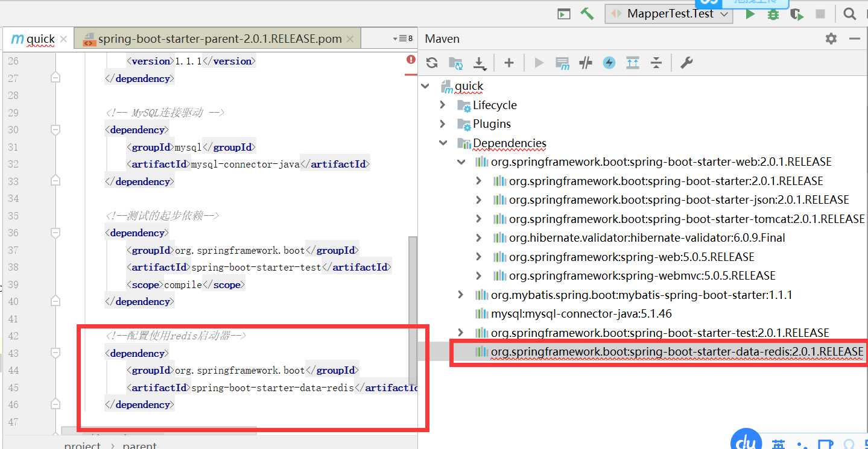The width and height of the screenshot is (868, 449).
Task: Expand spring-web:5.0.5.RELEASE dependency arrow
Action: pos(479,257)
